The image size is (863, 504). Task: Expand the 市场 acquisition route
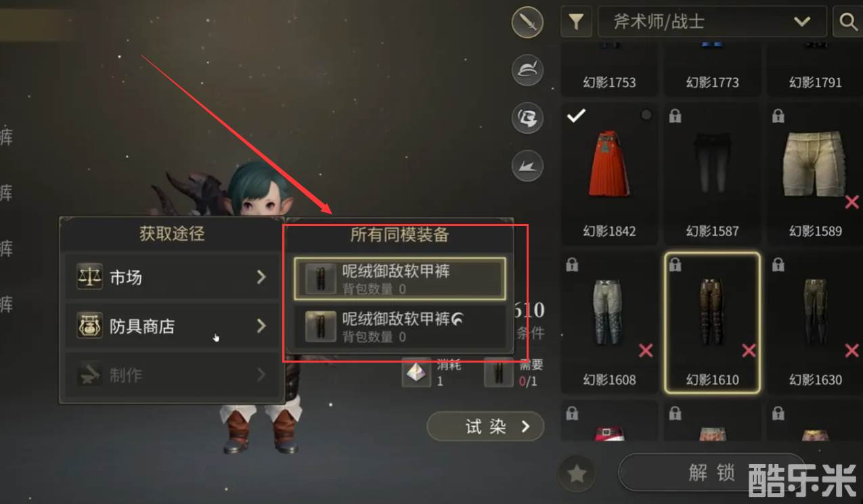(171, 277)
